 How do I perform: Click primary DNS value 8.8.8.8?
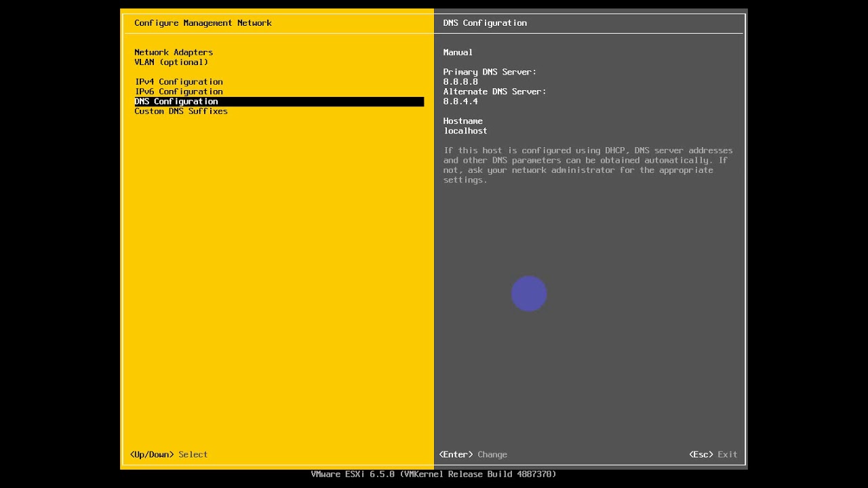point(460,82)
